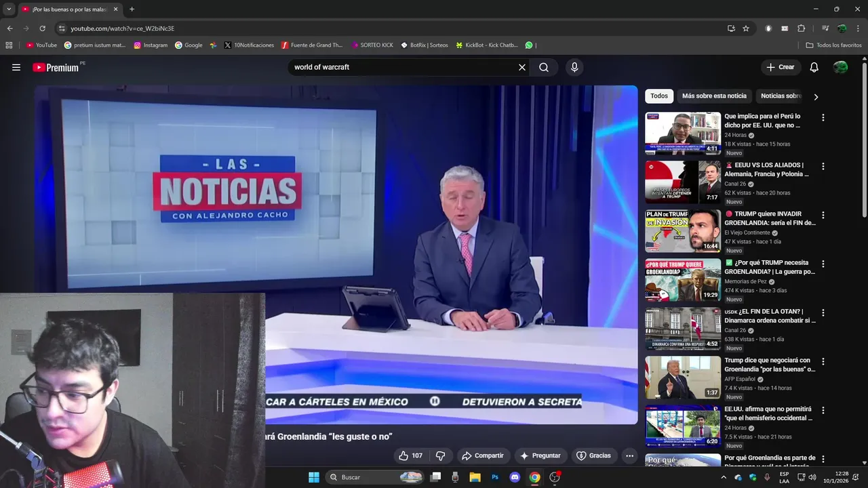The height and width of the screenshot is (488, 868).
Task: Like the video with thumbs up
Action: pyautogui.click(x=411, y=455)
